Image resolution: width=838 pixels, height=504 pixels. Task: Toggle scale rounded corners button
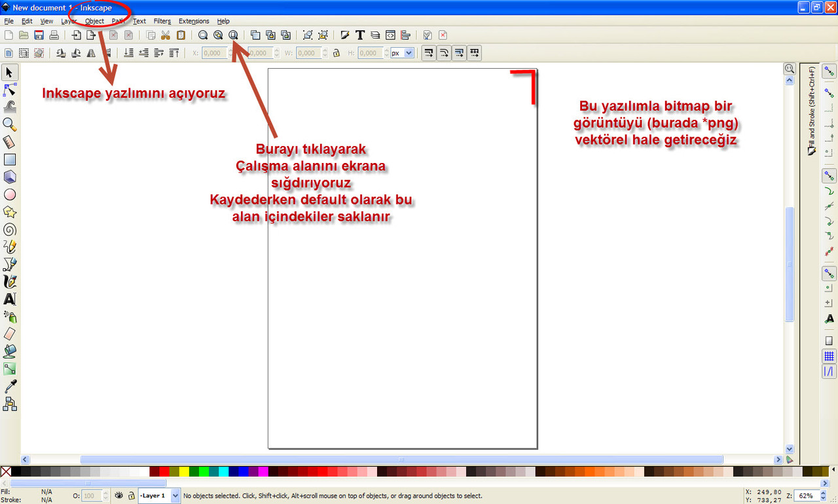click(x=444, y=53)
